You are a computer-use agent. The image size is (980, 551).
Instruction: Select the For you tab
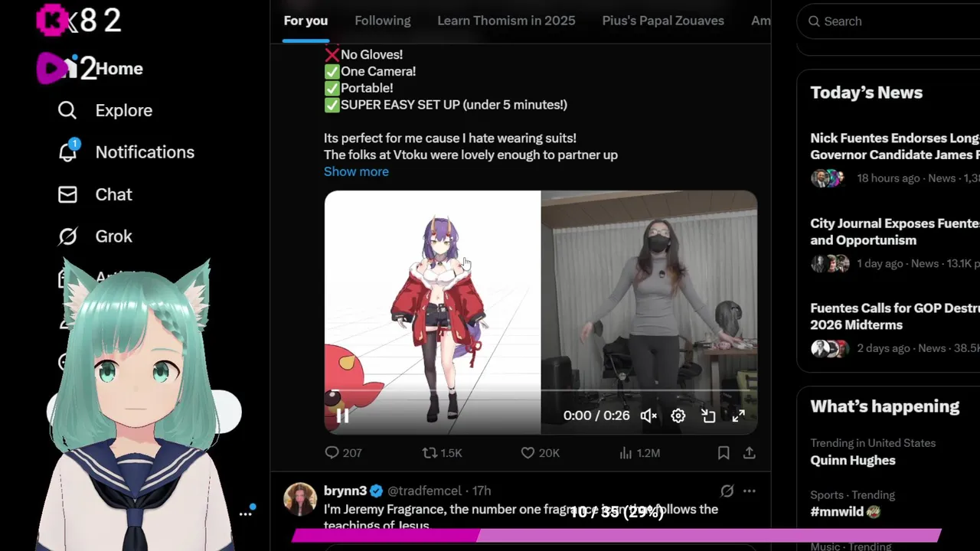(x=305, y=21)
